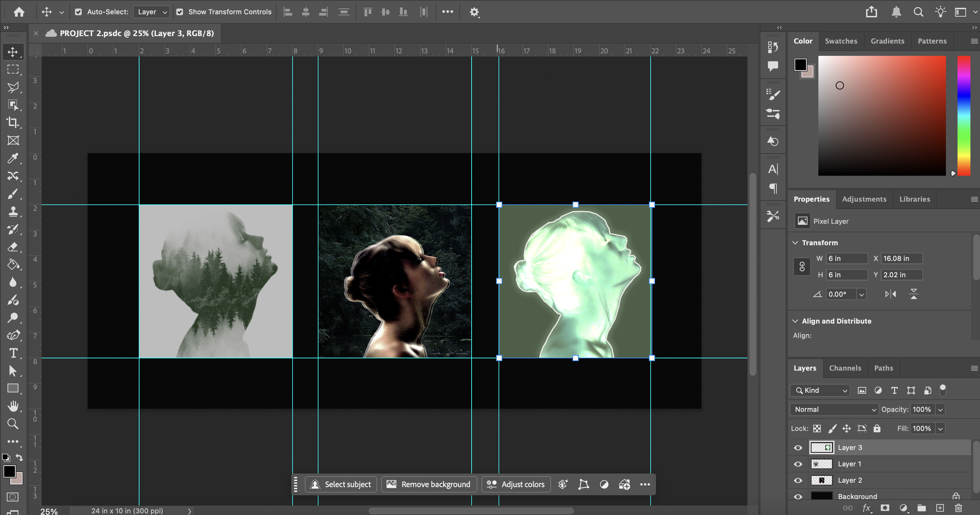The height and width of the screenshot is (515, 980).
Task: Hide Layer 1 using its eye icon
Action: [x=798, y=464]
